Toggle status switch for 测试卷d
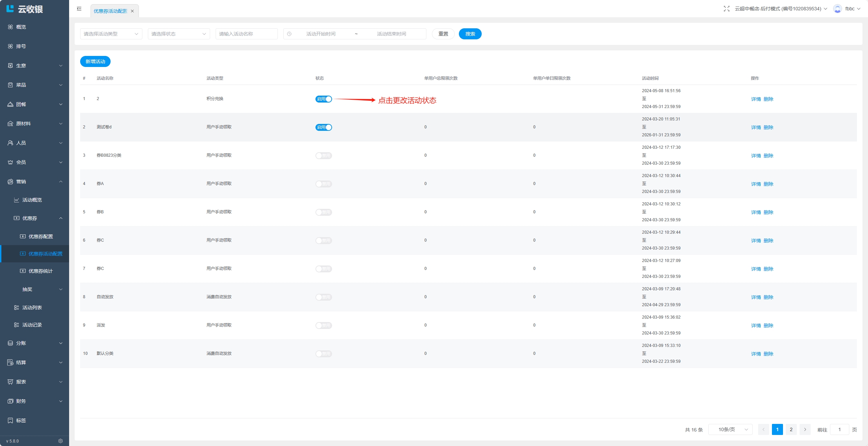This screenshot has height=446, width=868. coord(323,127)
